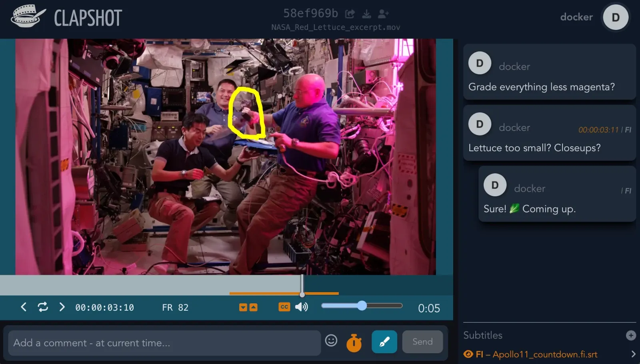Click the loop playback icon
Image resolution: width=640 pixels, height=364 pixels.
point(43,307)
